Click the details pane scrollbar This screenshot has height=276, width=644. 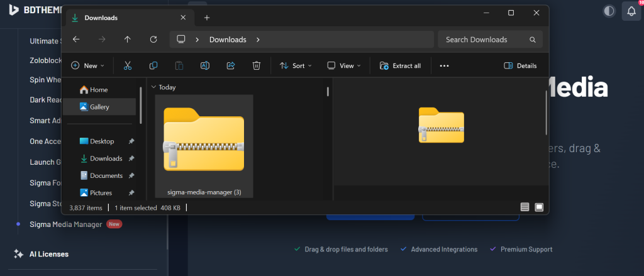point(546,113)
